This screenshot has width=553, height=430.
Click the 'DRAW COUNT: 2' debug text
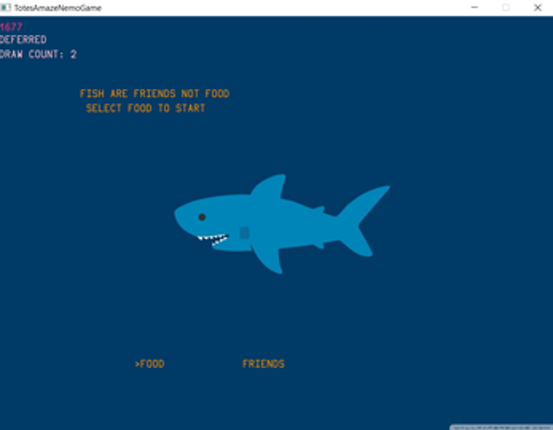tap(38, 54)
